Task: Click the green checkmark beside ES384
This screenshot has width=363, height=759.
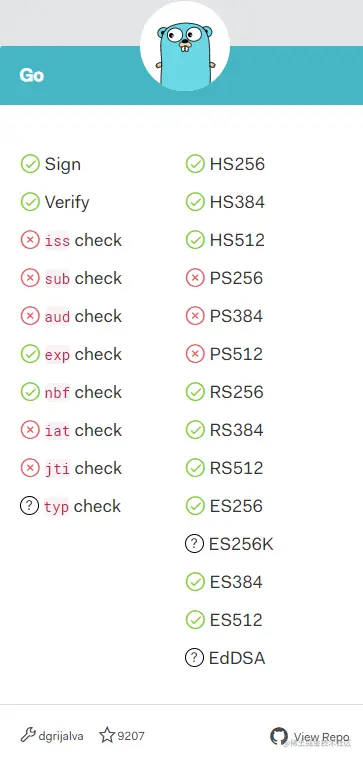Action: point(195,581)
